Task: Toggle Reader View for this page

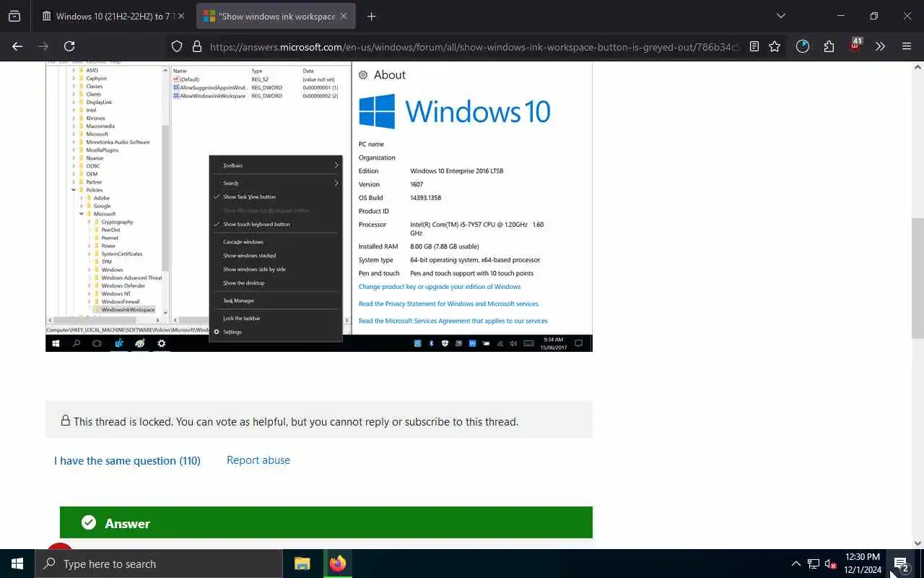Action: tap(754, 46)
